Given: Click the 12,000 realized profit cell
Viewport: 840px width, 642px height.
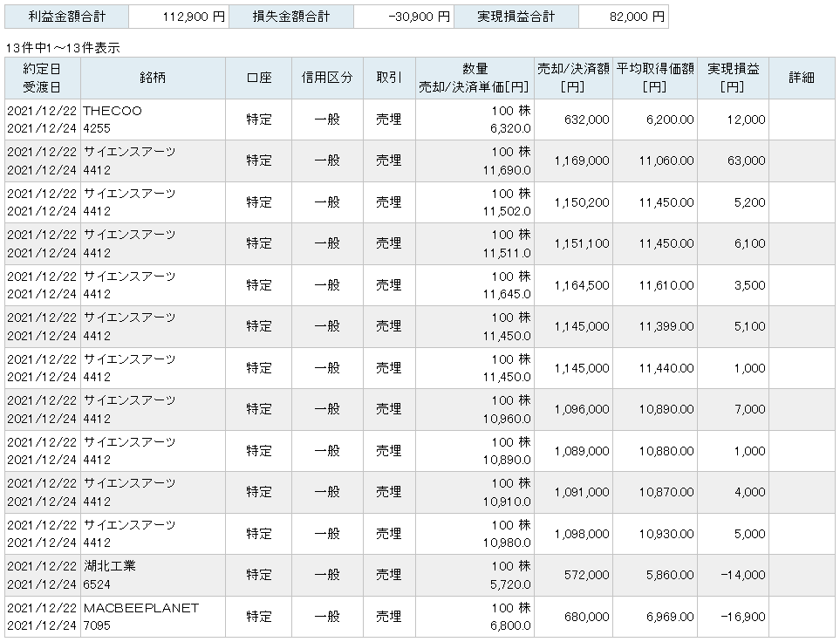Looking at the screenshot, I should click(733, 120).
